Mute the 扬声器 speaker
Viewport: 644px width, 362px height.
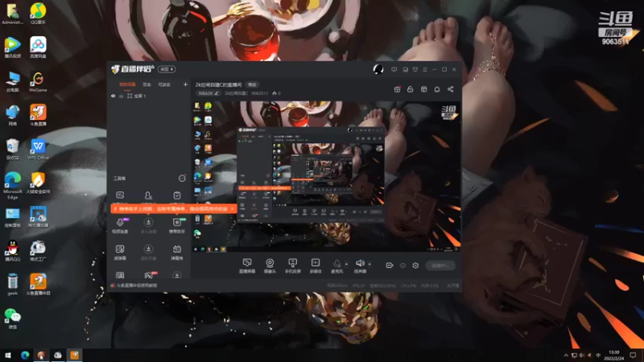[360, 265]
